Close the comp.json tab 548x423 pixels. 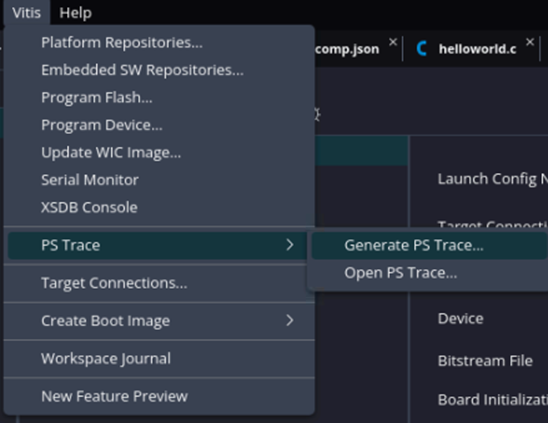click(x=393, y=42)
